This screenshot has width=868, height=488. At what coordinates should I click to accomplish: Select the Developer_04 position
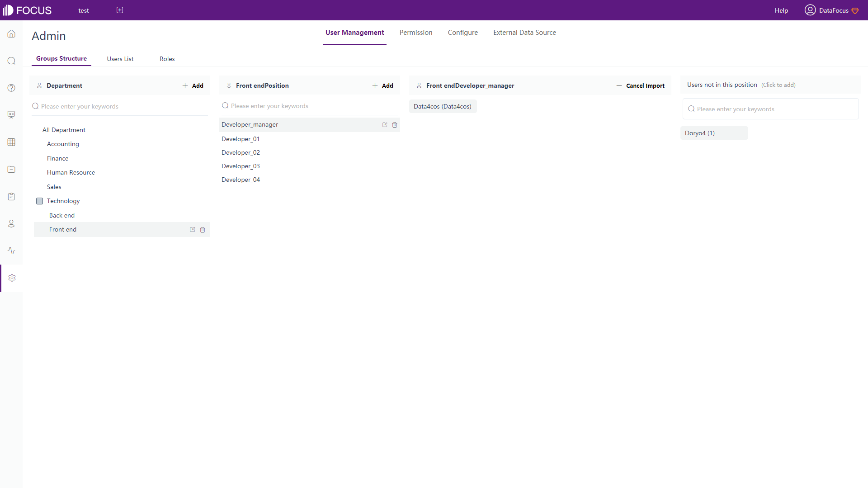[x=241, y=180]
